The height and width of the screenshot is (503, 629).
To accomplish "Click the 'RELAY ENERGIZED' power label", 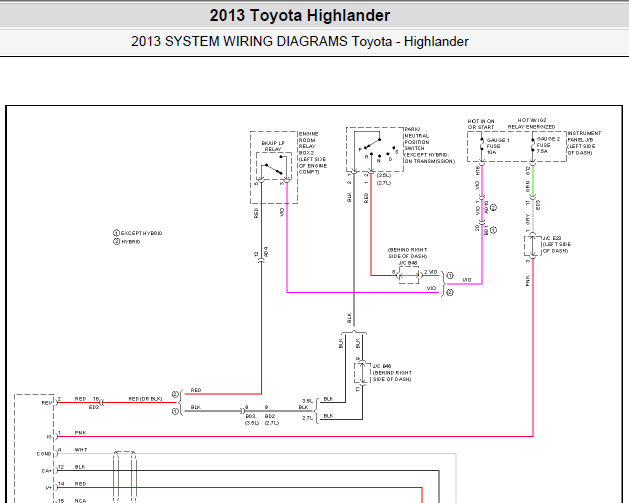I will (x=532, y=127).
